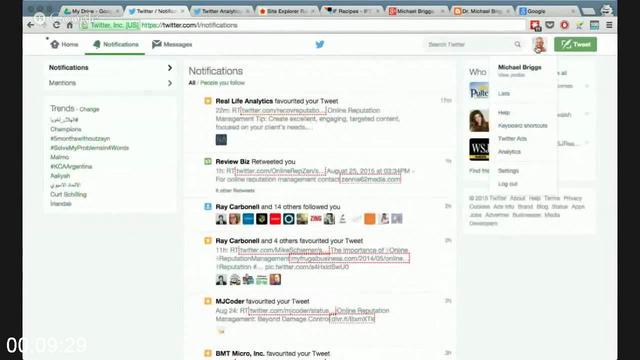Click the browser address bar URL
Image resolution: width=640 pixels, height=360 pixels.
pyautogui.click(x=189, y=25)
